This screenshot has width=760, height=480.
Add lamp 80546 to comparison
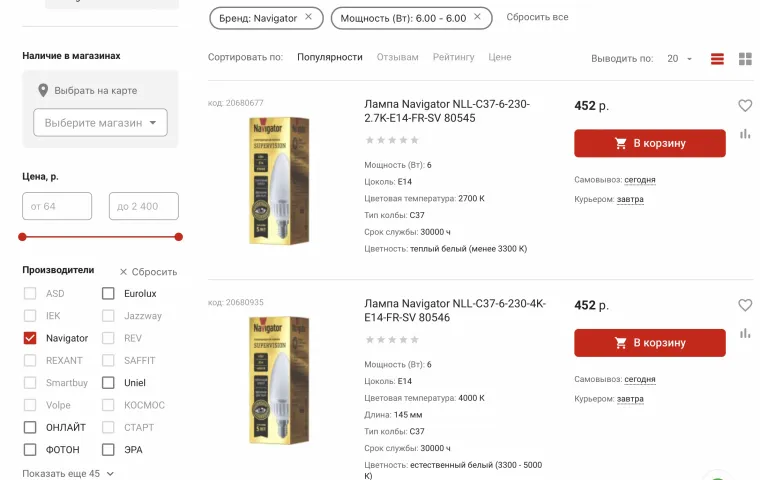point(745,333)
